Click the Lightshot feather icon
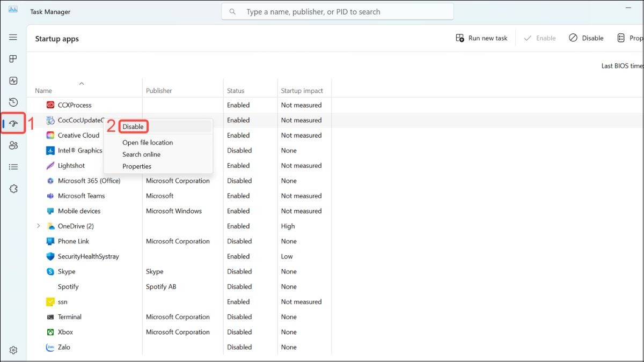644x362 pixels. click(50, 166)
